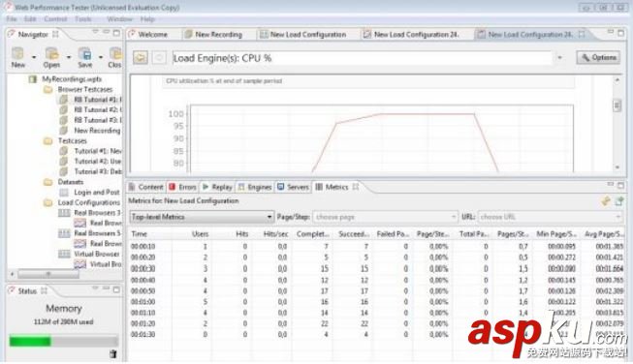Click the New toolbar icon in Navigator
This screenshot has width=633, height=364.
[17, 54]
